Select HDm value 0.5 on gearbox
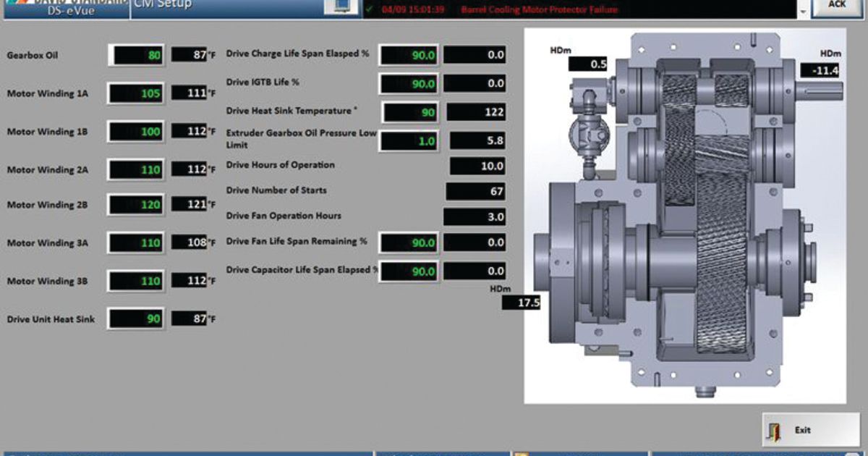 588,64
